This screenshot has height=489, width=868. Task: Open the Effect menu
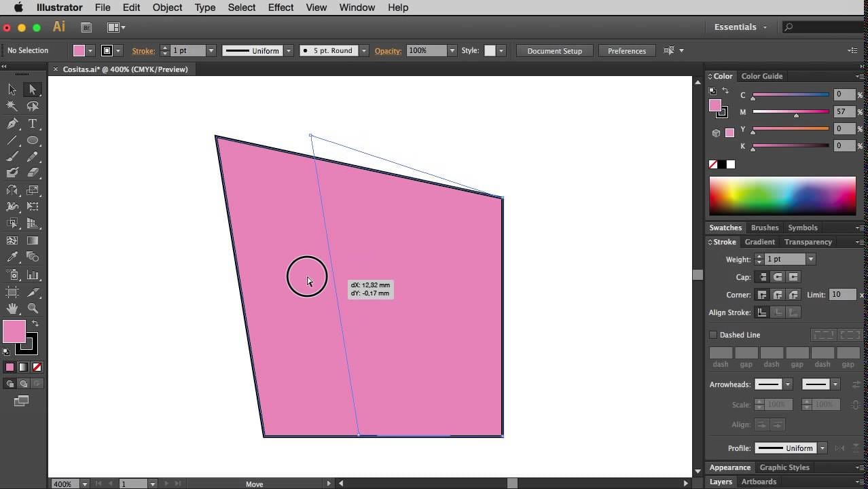pyautogui.click(x=281, y=7)
